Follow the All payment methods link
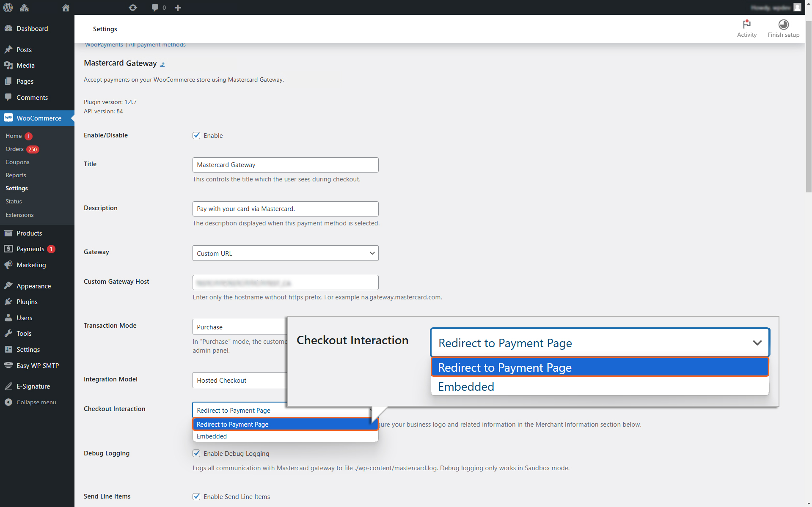This screenshot has width=812, height=507. click(x=157, y=44)
